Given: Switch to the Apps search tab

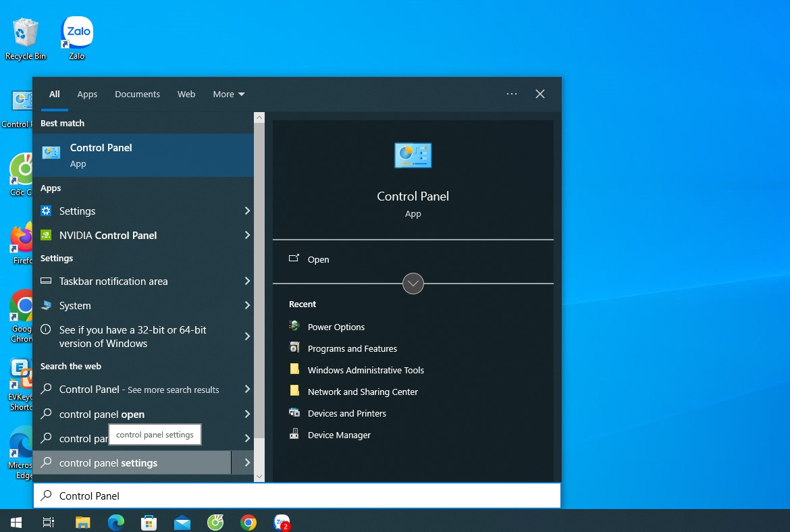Looking at the screenshot, I should point(87,95).
